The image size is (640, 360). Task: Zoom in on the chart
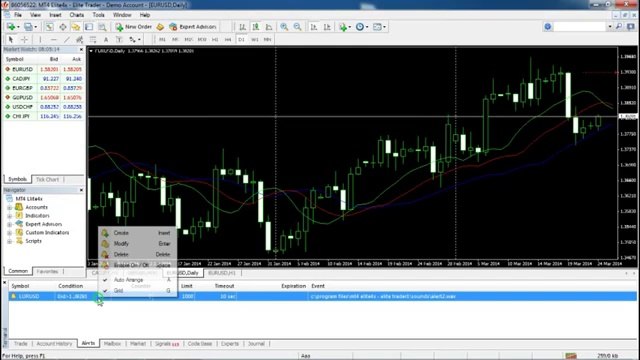click(x=284, y=27)
